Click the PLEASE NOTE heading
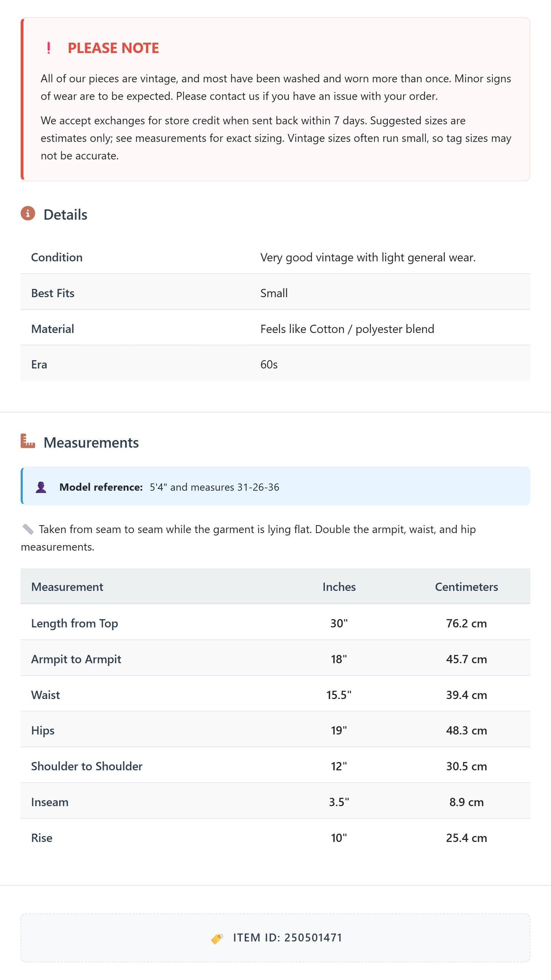Image resolution: width=551 pixels, height=980 pixels. (x=113, y=48)
